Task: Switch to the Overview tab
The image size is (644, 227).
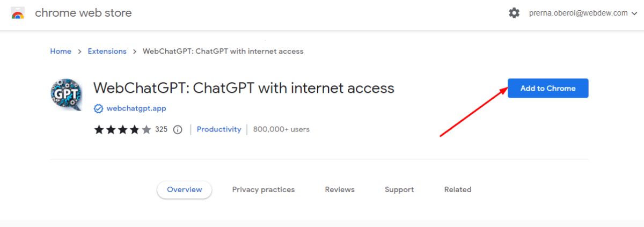Action: click(x=184, y=189)
